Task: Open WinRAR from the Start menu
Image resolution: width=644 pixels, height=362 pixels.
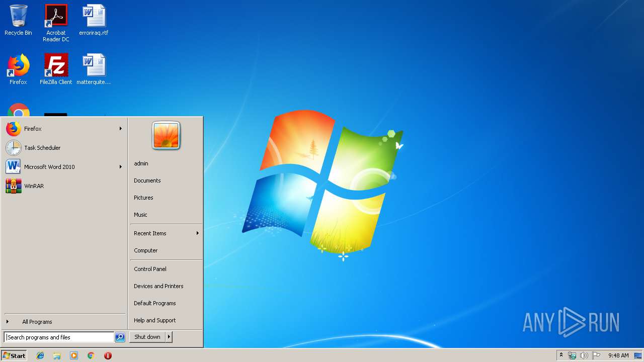Action: click(x=64, y=186)
